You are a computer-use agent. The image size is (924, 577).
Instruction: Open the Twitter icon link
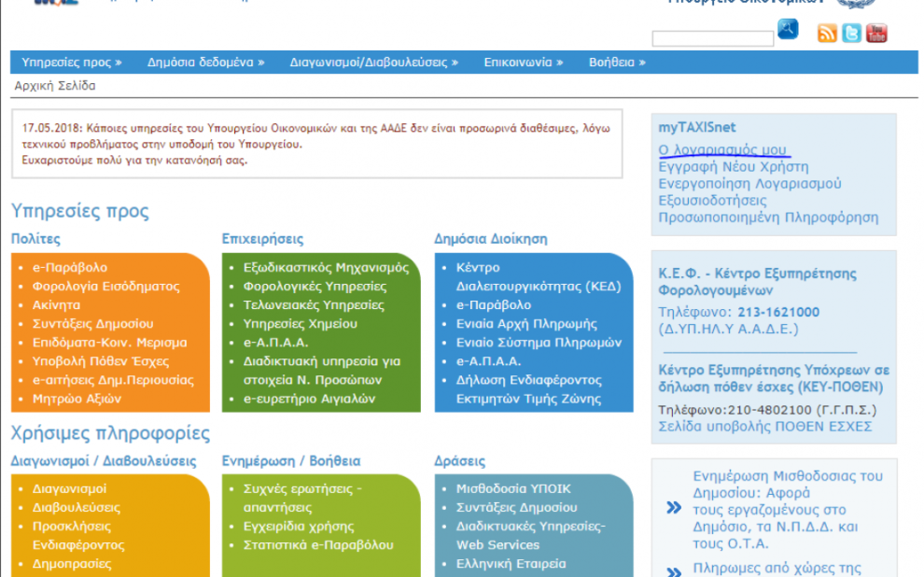(x=851, y=34)
